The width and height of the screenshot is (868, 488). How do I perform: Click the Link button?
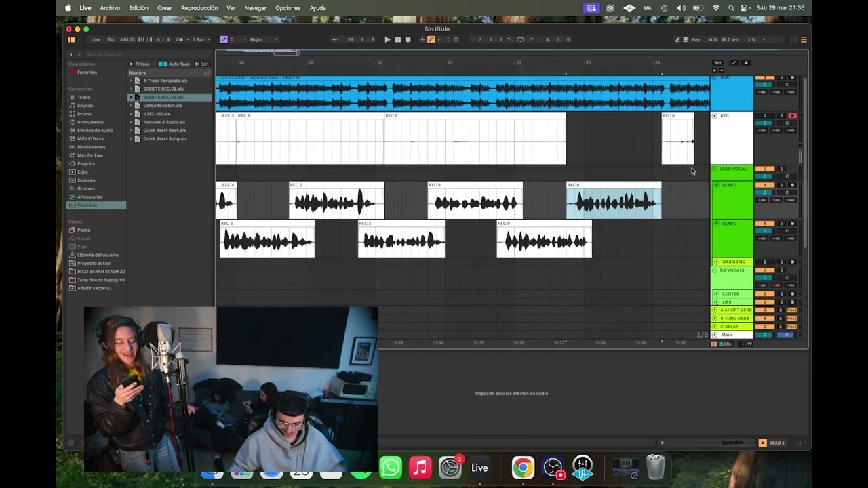click(96, 39)
